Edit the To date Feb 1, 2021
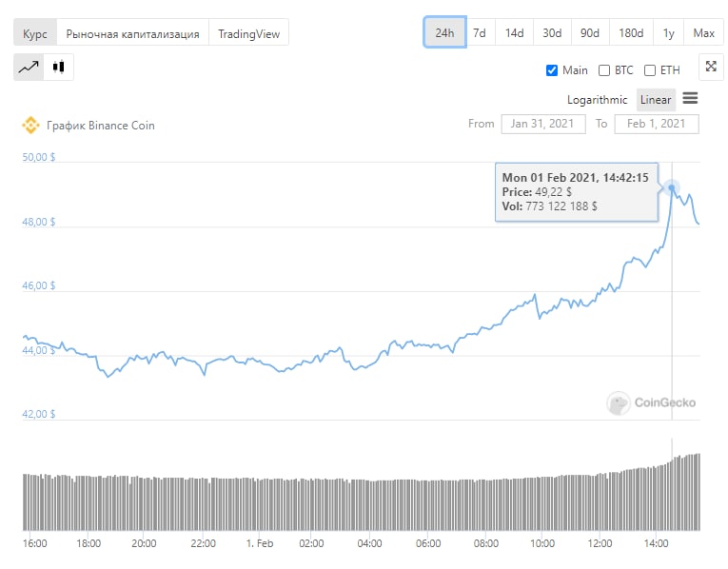Image resolution: width=728 pixels, height=569 pixels. 657,124
